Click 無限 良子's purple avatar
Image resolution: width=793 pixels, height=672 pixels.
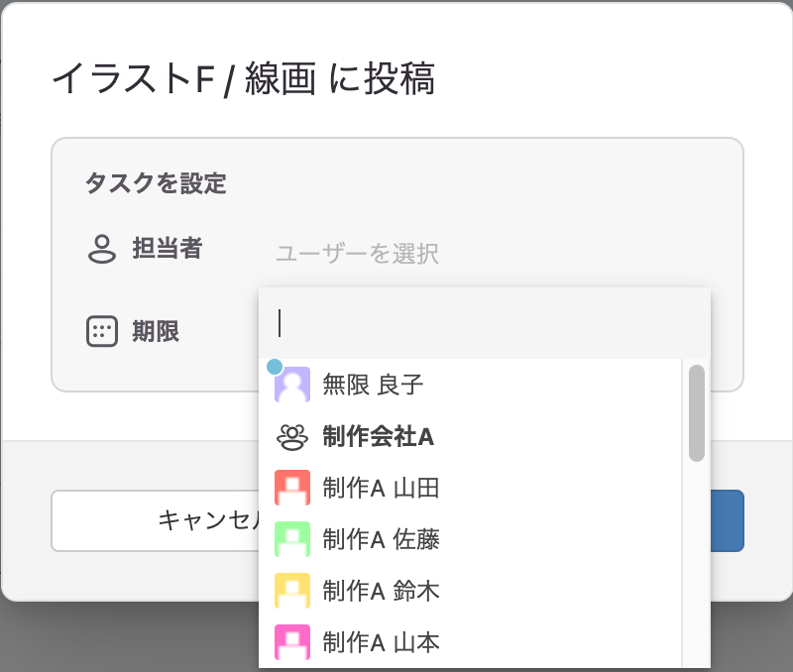(292, 385)
